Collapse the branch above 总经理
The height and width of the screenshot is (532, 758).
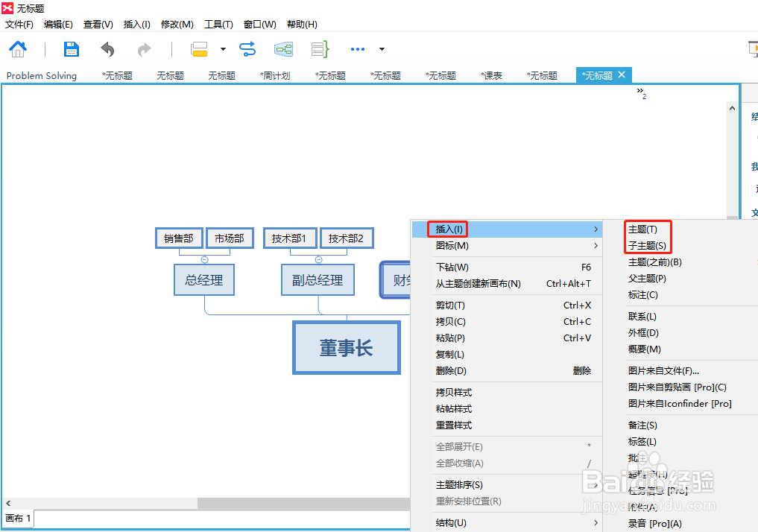(204, 259)
